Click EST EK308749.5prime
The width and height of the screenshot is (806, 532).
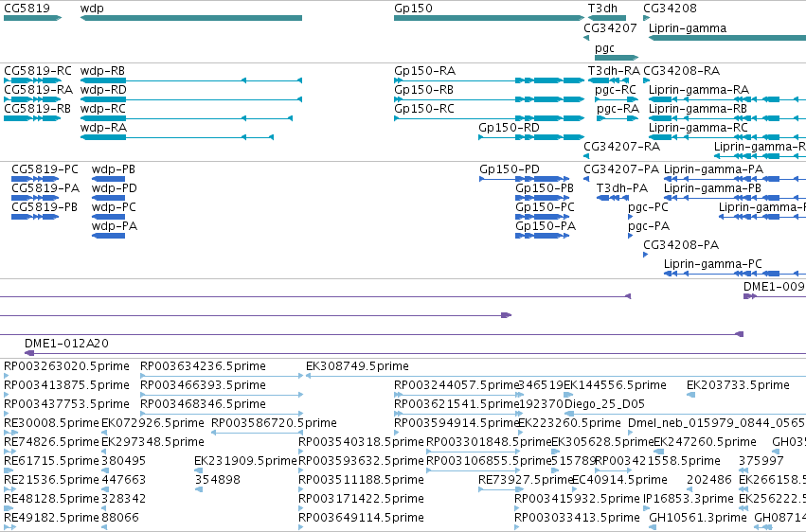click(x=556, y=376)
